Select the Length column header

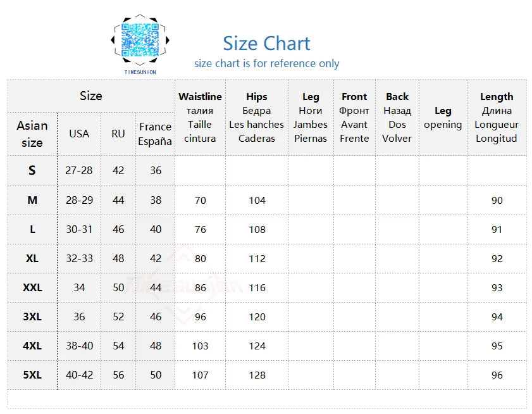tap(497, 117)
